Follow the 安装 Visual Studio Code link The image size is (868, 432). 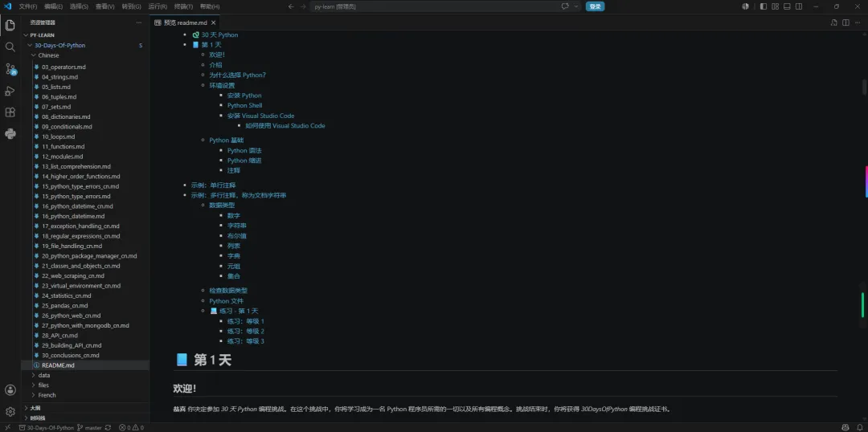pyautogui.click(x=260, y=116)
